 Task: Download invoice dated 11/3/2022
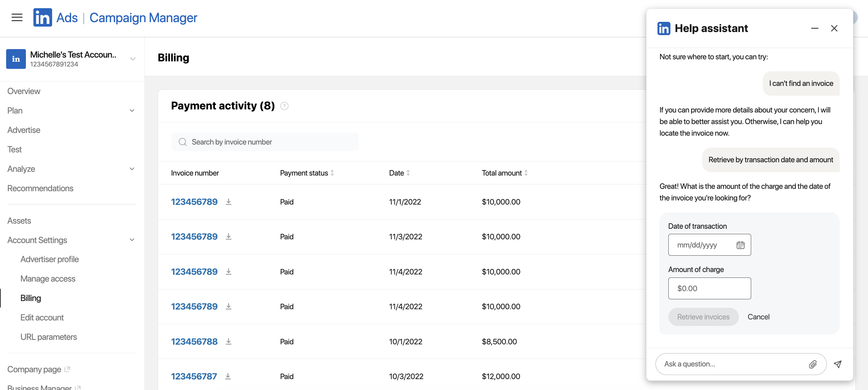pos(229,237)
